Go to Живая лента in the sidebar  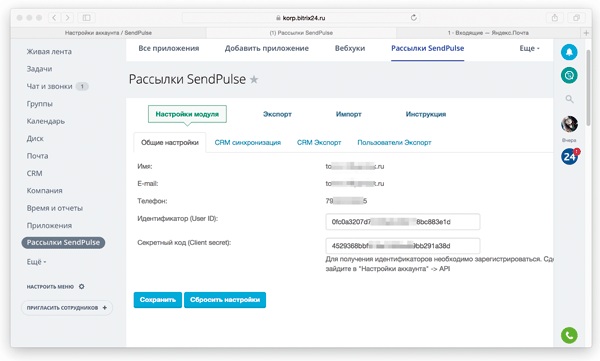[49, 52]
